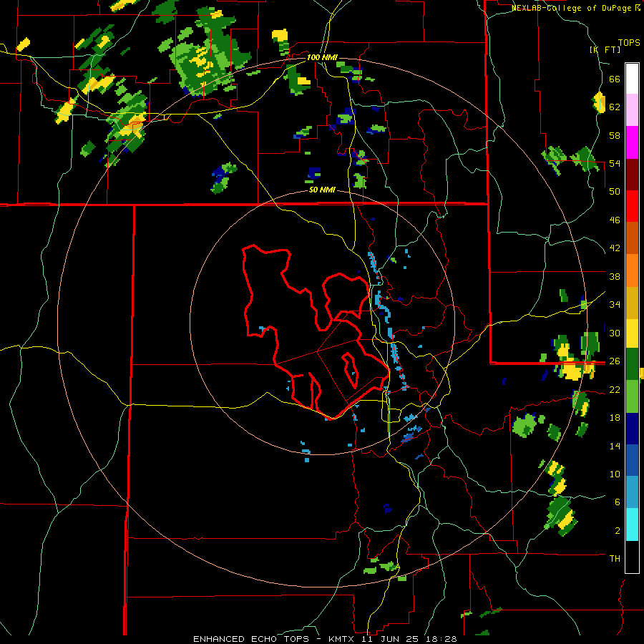Select the TOPS legend title
This screenshot has width=644, height=644.
point(629,43)
